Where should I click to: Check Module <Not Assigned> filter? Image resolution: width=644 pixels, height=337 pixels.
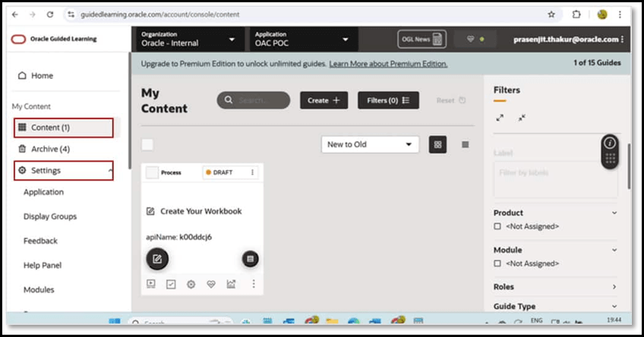[497, 263]
